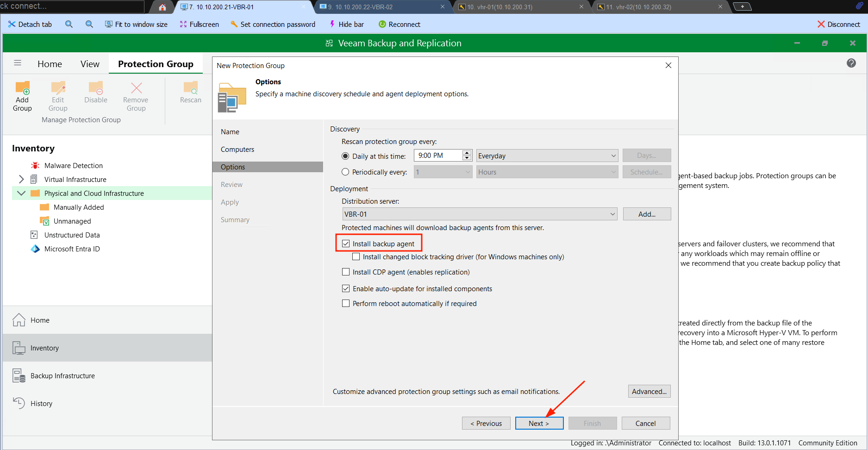Click the Disable ribbon icon
The height and width of the screenshot is (450, 868).
pos(96,87)
